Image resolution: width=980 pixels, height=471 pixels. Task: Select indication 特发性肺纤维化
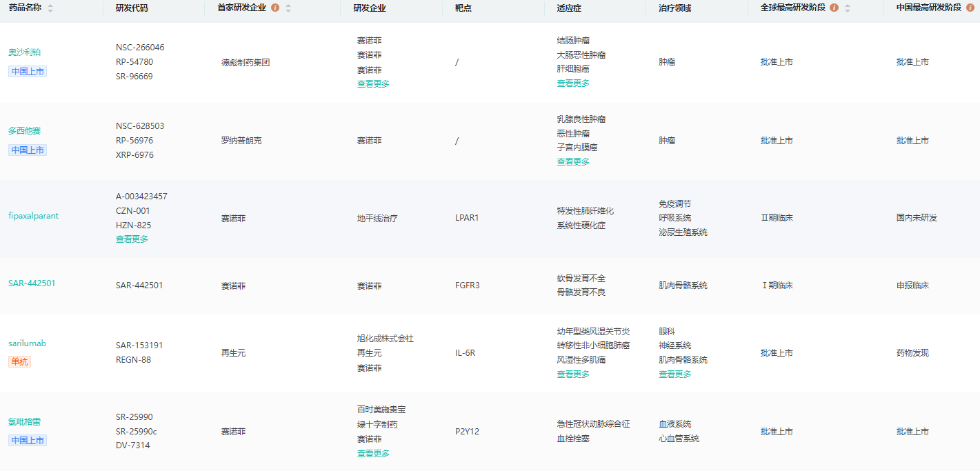coord(586,211)
